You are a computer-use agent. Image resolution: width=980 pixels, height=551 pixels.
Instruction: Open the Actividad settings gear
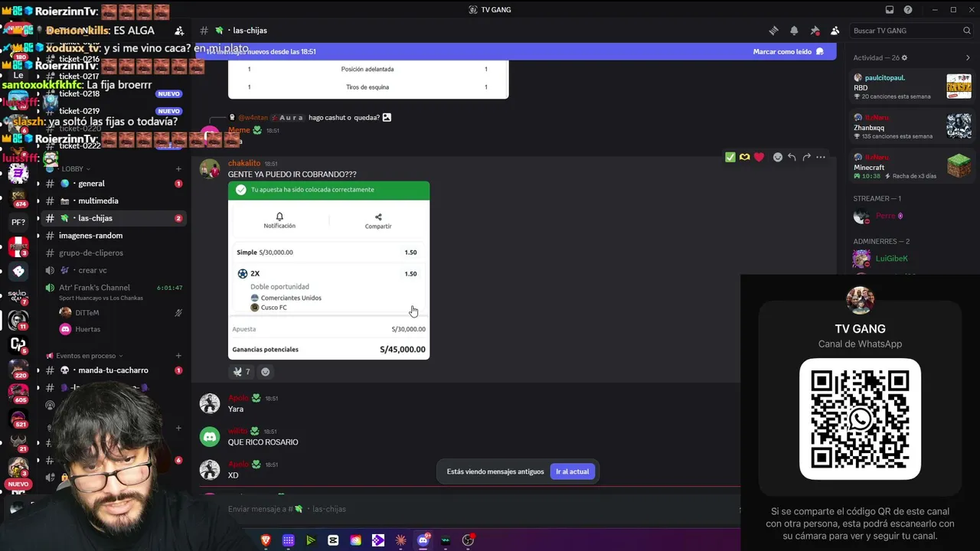pos(904,57)
